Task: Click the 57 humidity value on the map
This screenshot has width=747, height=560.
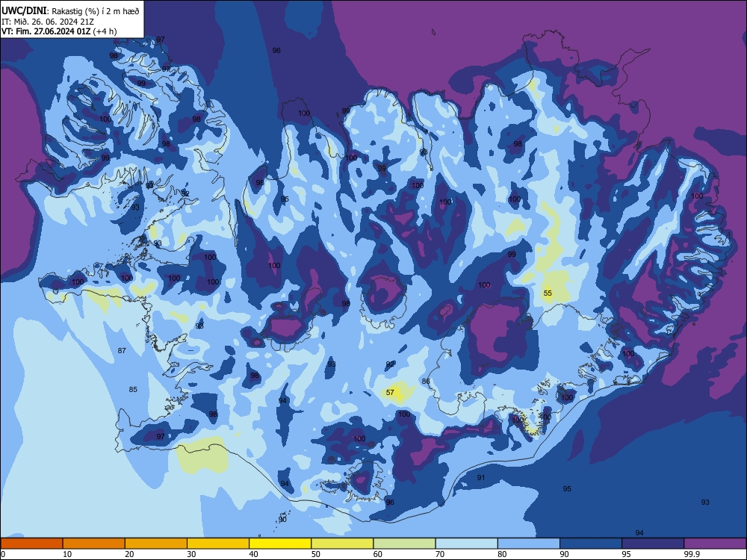Action: click(x=390, y=393)
